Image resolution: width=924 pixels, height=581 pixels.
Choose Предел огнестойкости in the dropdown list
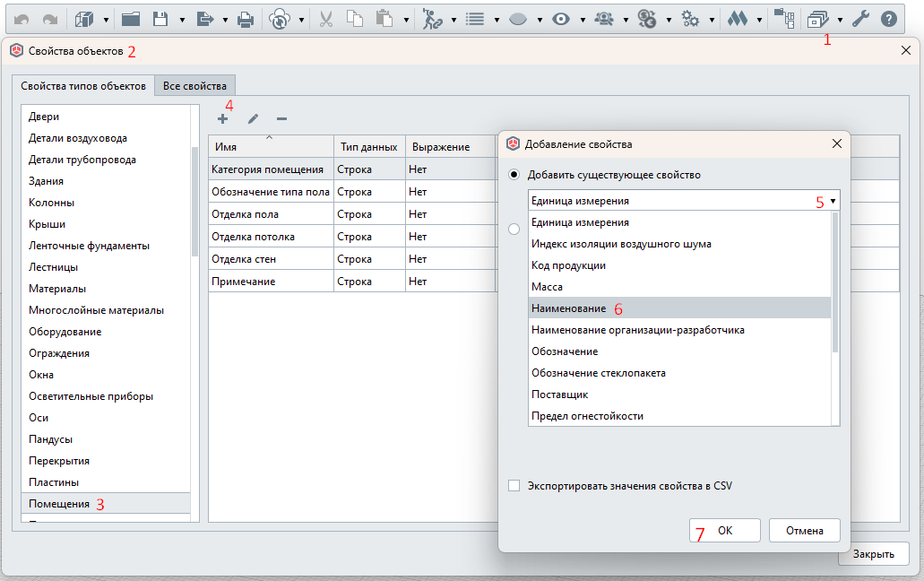point(679,416)
